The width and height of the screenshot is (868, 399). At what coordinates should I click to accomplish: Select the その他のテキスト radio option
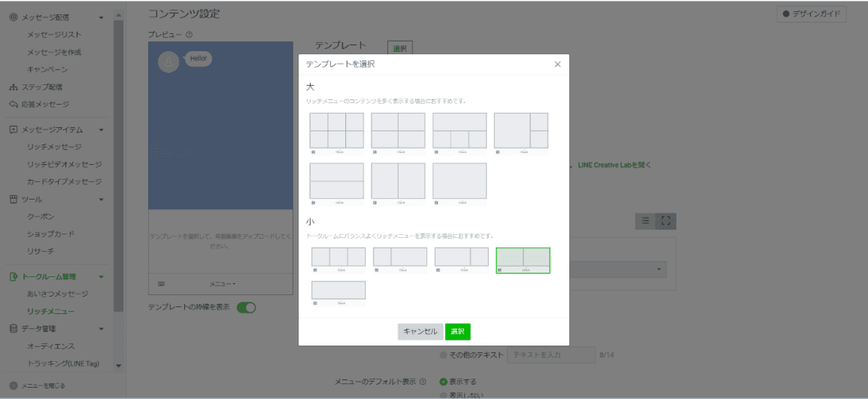[x=444, y=355]
